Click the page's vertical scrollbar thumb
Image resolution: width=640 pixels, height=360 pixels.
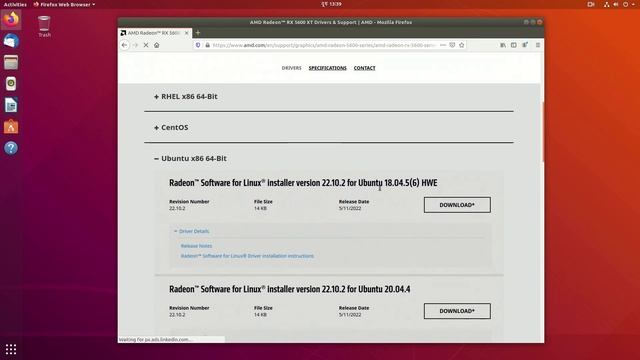point(542,131)
